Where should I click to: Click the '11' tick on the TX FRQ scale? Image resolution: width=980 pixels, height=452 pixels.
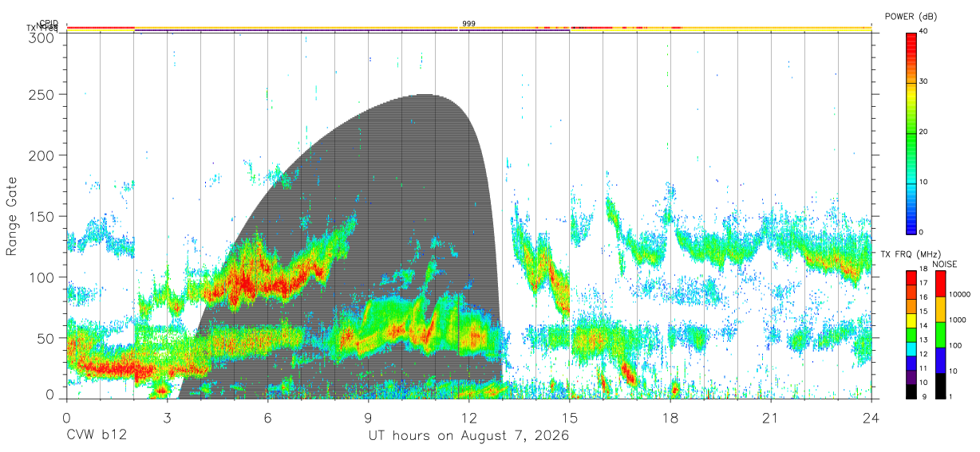[x=923, y=368]
